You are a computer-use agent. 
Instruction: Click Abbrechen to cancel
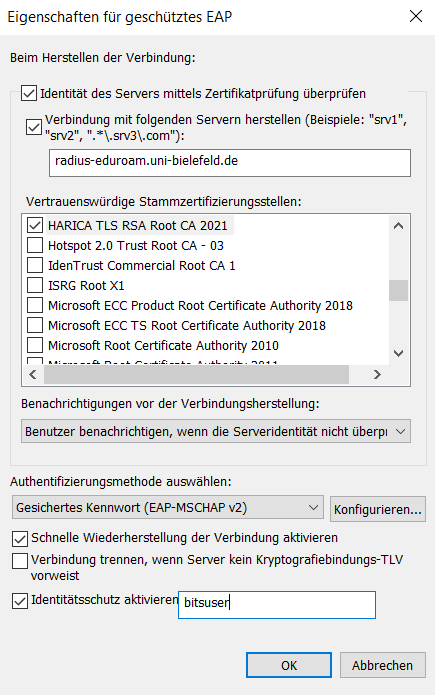[x=383, y=665]
